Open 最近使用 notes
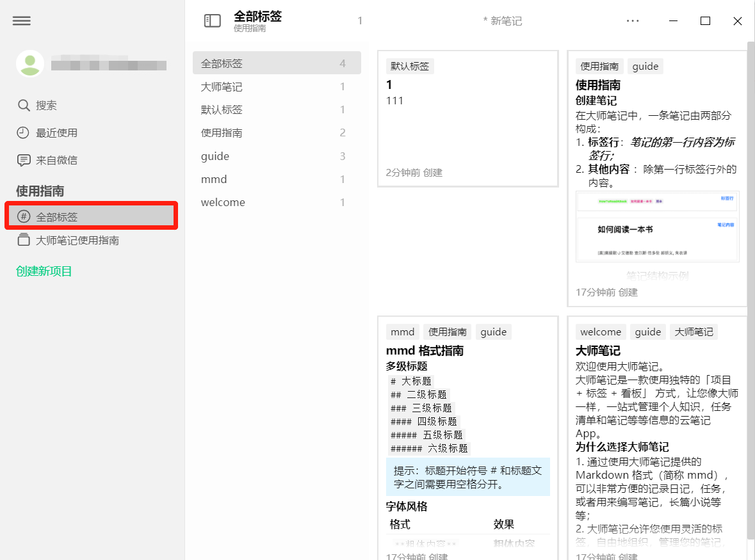 [57, 132]
